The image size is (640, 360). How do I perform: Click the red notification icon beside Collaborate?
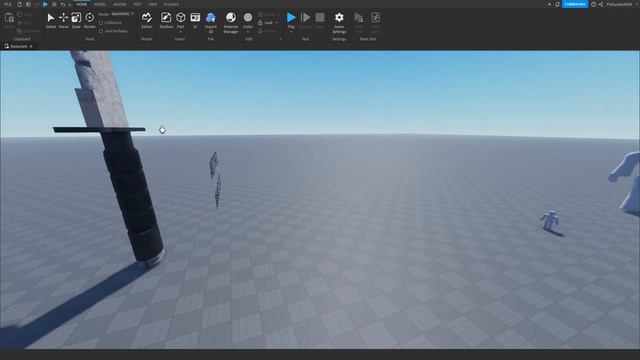(x=558, y=4)
